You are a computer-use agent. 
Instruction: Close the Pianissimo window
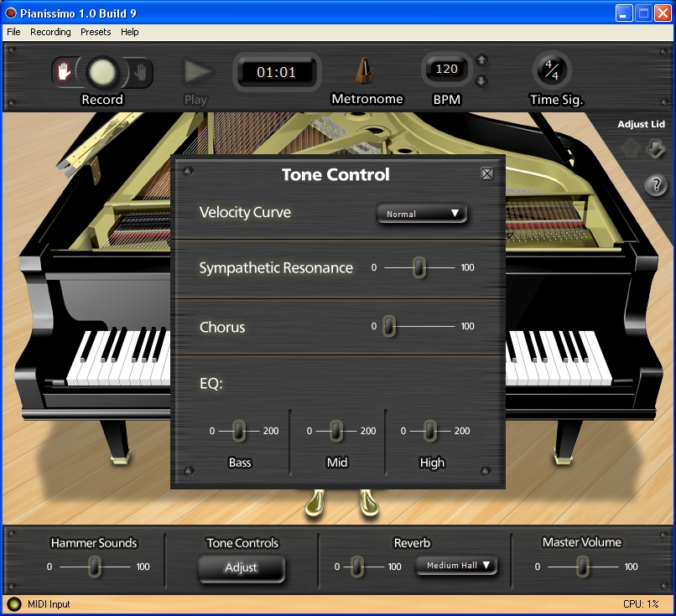663,13
